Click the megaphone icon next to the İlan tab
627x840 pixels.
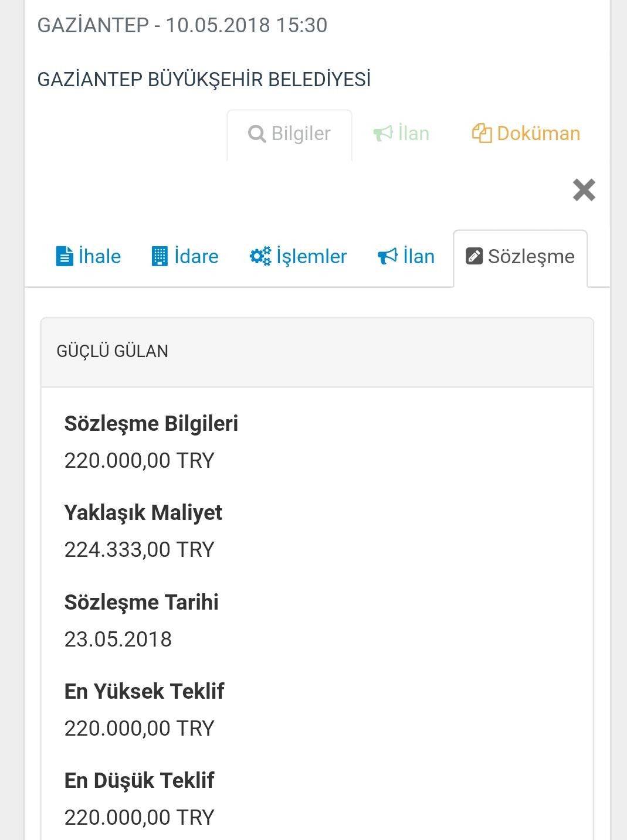click(x=387, y=255)
